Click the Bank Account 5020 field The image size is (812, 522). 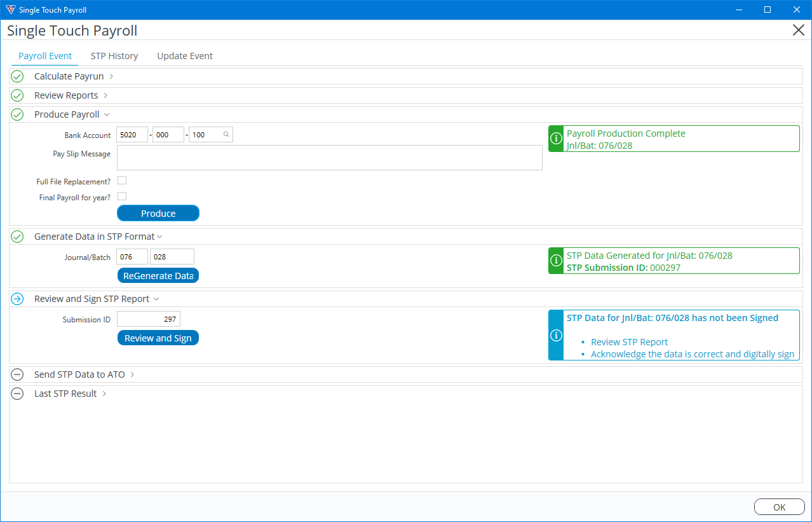coord(132,135)
